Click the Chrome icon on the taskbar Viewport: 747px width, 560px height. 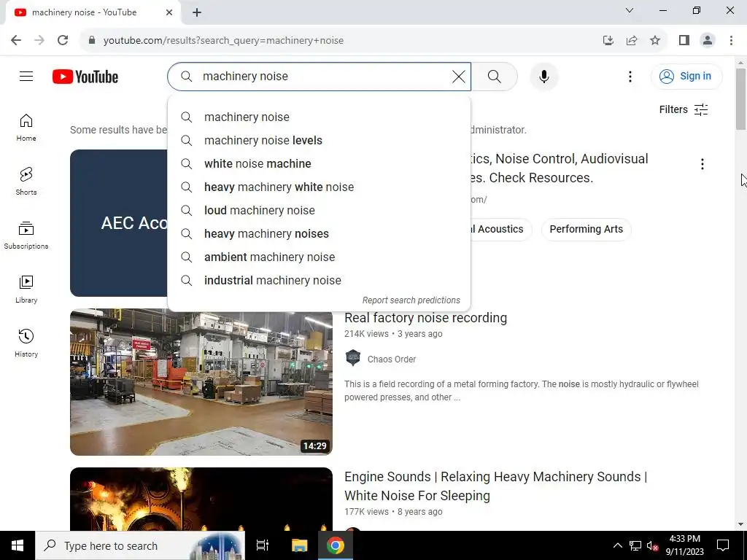click(x=336, y=545)
